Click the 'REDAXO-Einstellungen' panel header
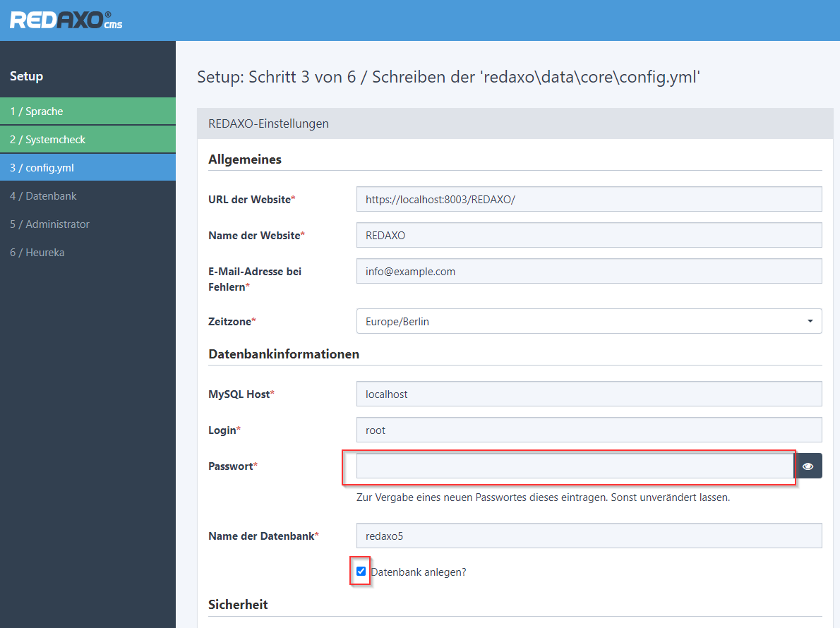Viewport: 840px width, 628px height. coord(515,123)
